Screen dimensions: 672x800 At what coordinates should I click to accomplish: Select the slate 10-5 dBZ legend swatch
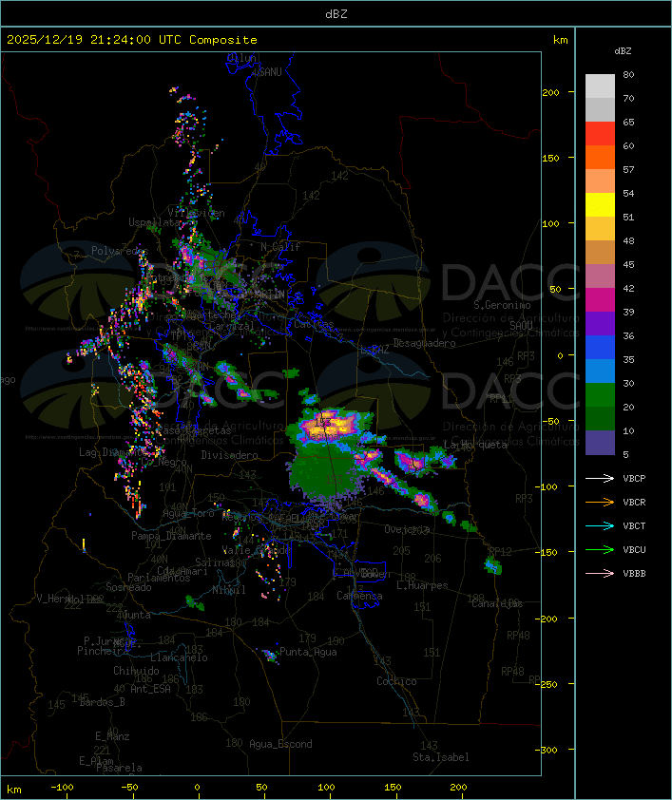(600, 443)
